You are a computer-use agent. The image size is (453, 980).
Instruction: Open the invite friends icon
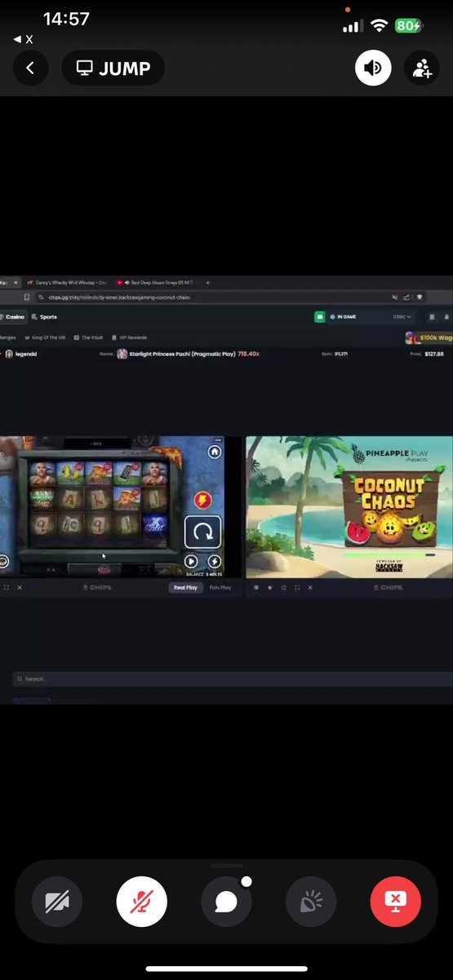coord(422,69)
